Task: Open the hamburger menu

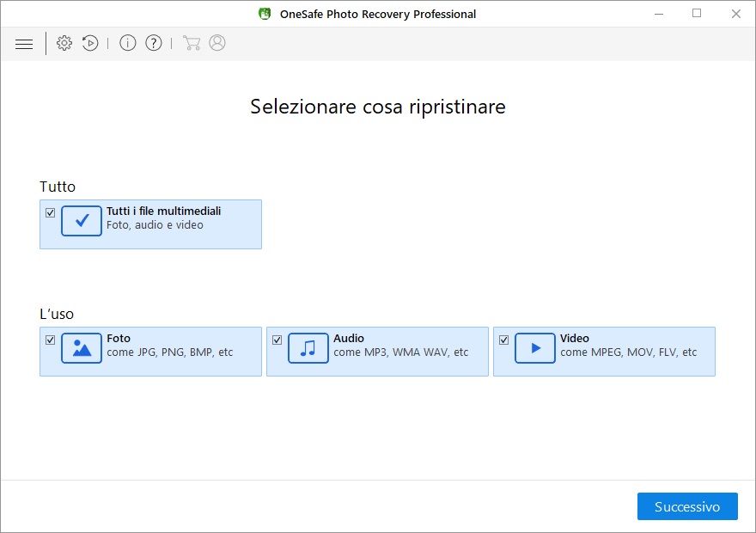Action: 24,45
